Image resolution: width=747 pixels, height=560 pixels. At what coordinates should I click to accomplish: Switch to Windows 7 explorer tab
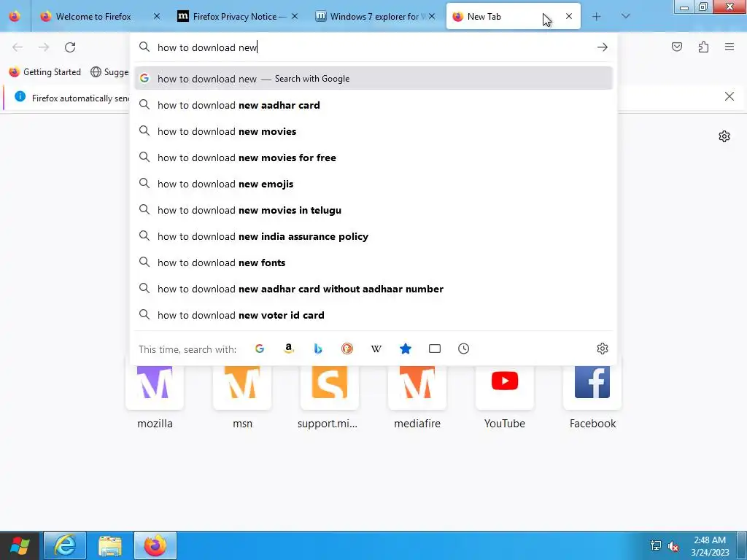[374, 17]
